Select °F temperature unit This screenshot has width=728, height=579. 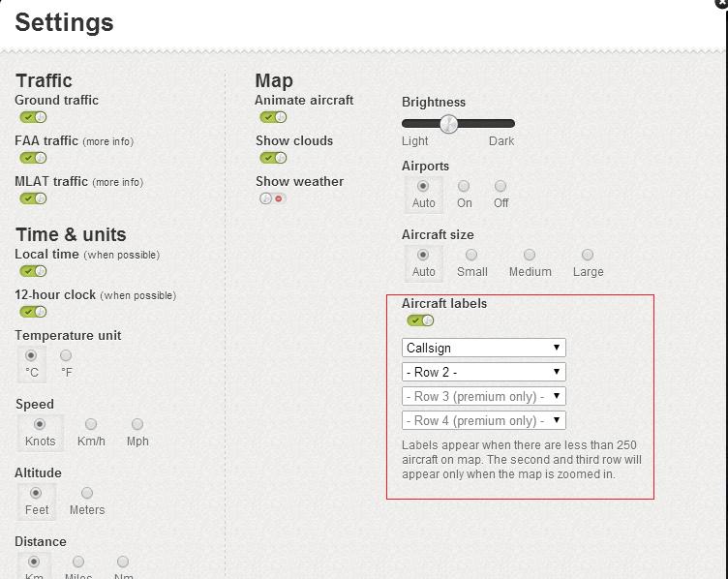point(66,356)
